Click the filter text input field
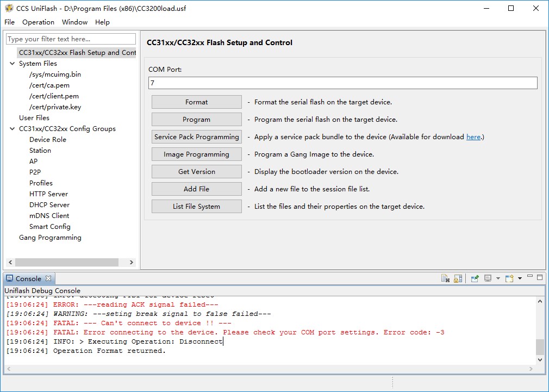 point(71,39)
